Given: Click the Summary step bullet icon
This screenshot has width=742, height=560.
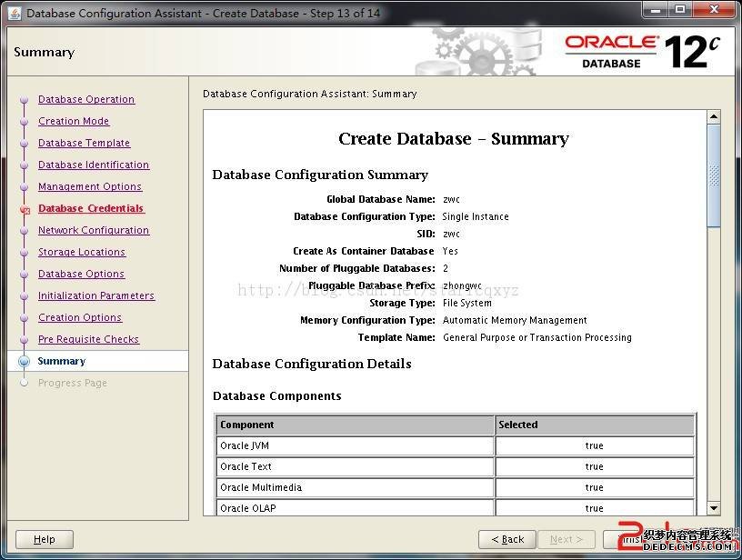Looking at the screenshot, I should 25,362.
